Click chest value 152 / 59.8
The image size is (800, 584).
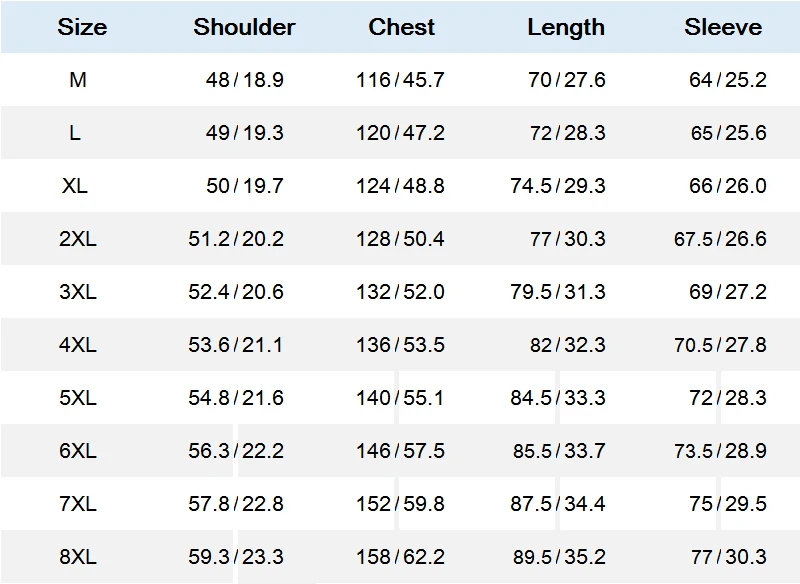tap(400, 504)
